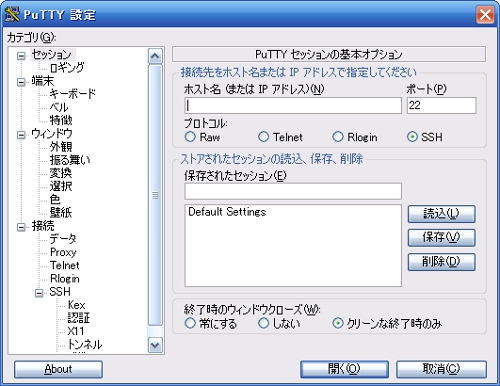
Task: Open 特徴 category
Action: click(61, 120)
